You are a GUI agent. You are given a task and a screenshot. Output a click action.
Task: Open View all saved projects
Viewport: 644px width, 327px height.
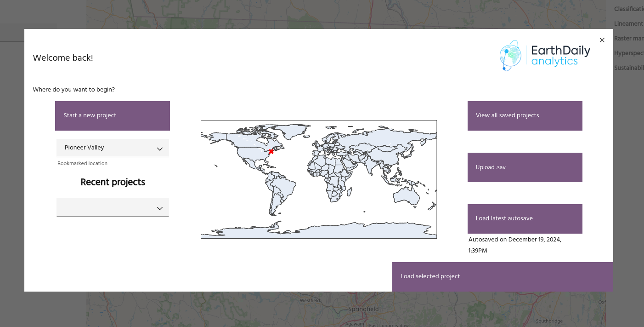click(525, 115)
